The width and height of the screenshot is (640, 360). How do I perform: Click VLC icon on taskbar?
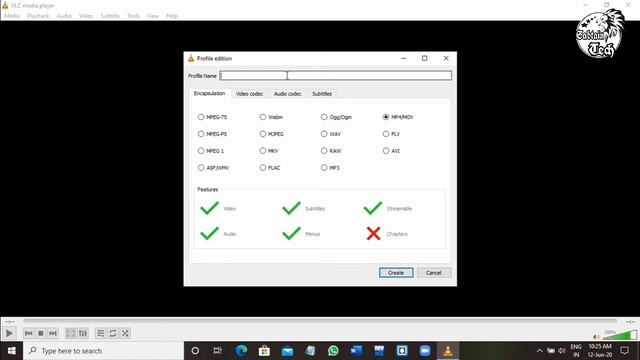coord(448,351)
